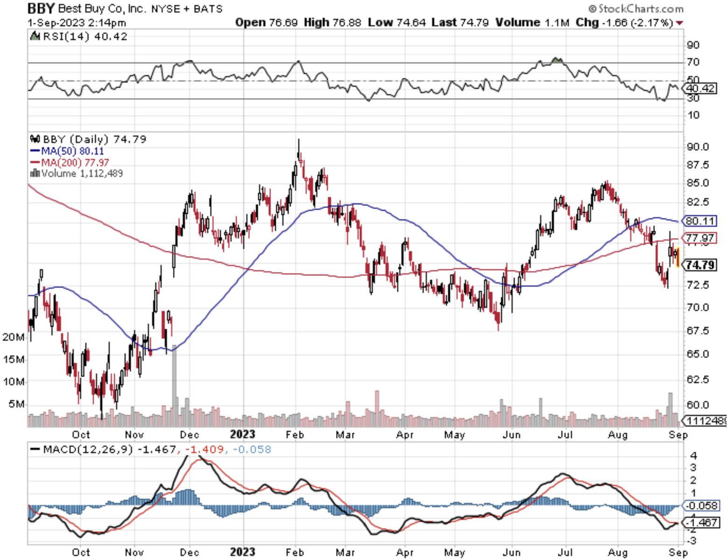
Task: Click the RSI(14) mountain icon
Action: [x=35, y=36]
